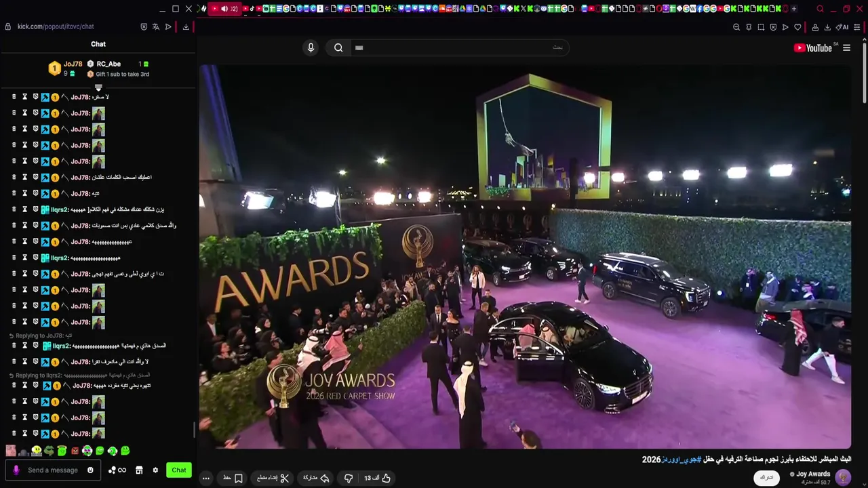Dislike the video with thumbs down
This screenshot has height=488, width=868.
coord(349,478)
